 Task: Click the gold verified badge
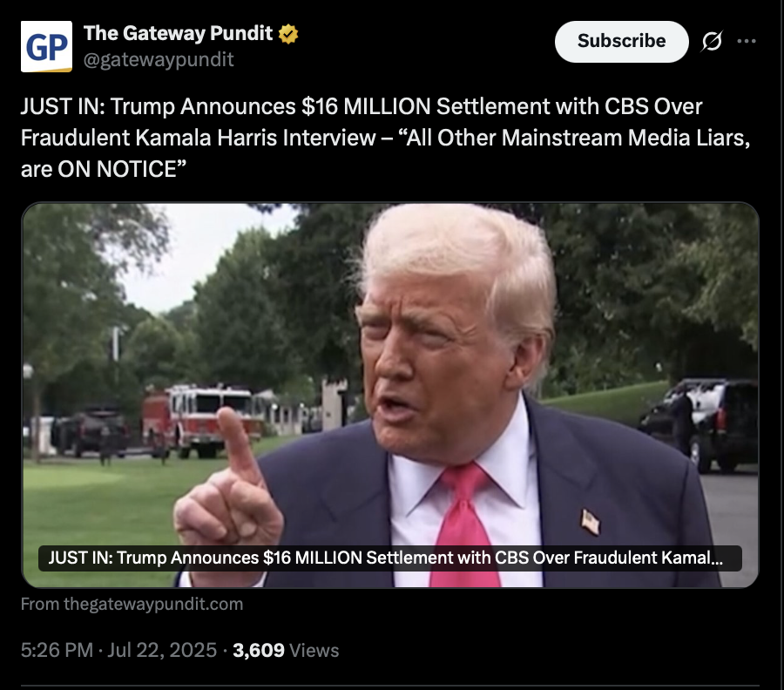pos(288,34)
